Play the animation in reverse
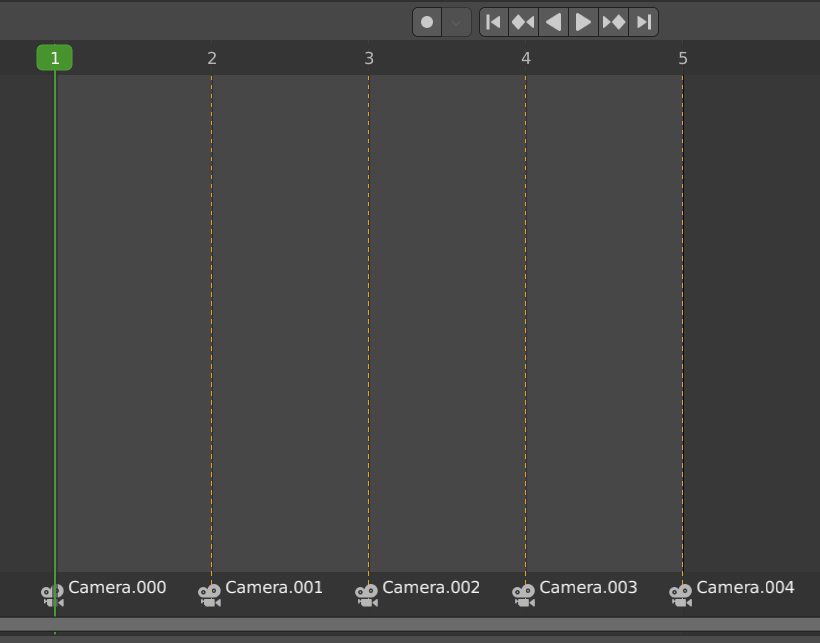Viewport: 820px width, 643px height. point(553,21)
